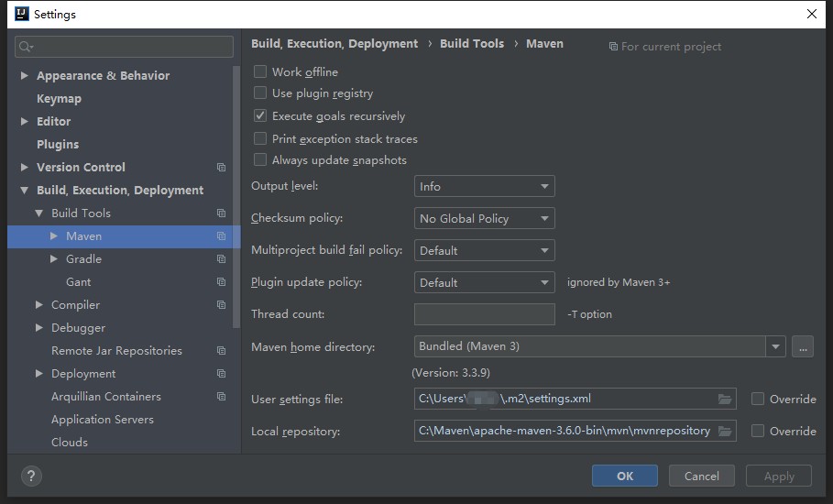Click the '-T option' hint text
Screen dimensions: 833x504
click(589, 314)
